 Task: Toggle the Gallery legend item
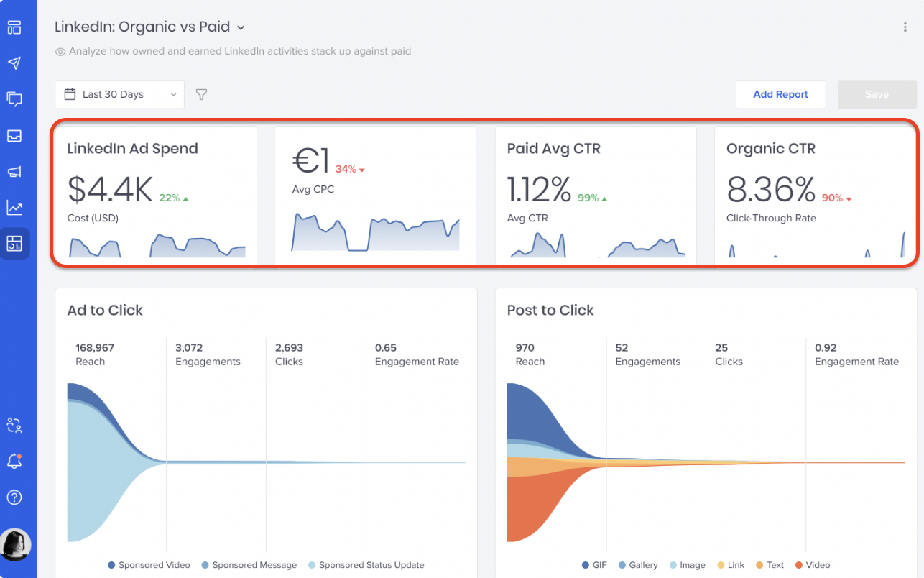click(637, 565)
